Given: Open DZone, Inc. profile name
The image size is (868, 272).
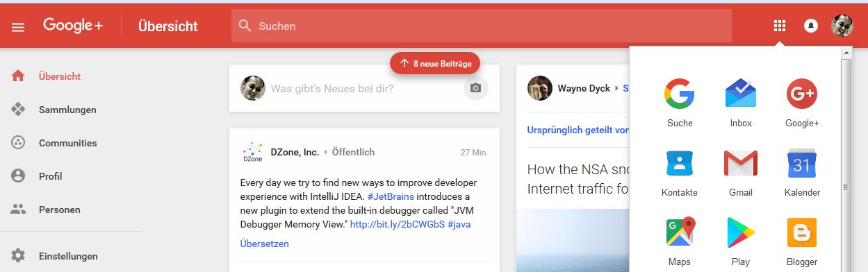Looking at the screenshot, I should coord(295,152).
